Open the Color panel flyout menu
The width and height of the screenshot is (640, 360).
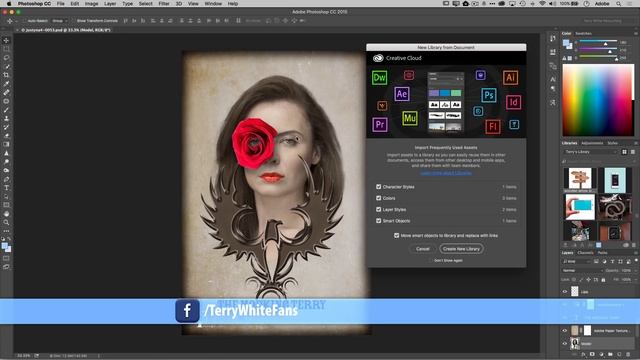(636, 33)
